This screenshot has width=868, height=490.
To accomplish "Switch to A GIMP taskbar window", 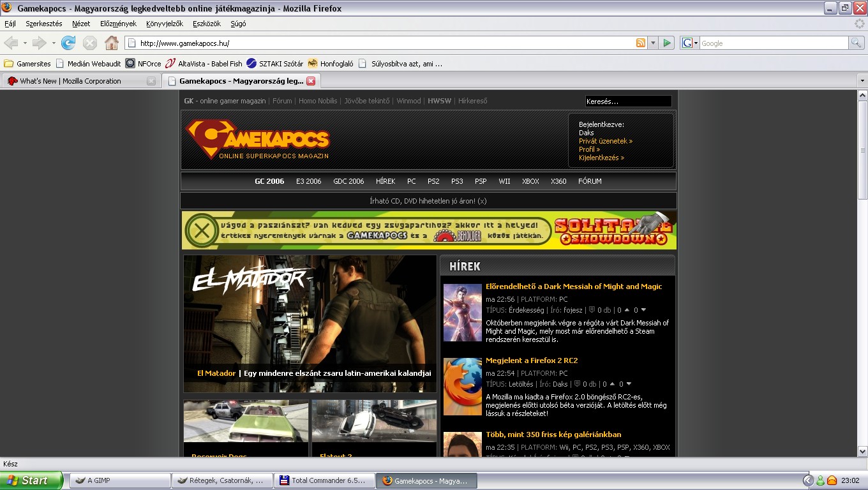I will 120,480.
